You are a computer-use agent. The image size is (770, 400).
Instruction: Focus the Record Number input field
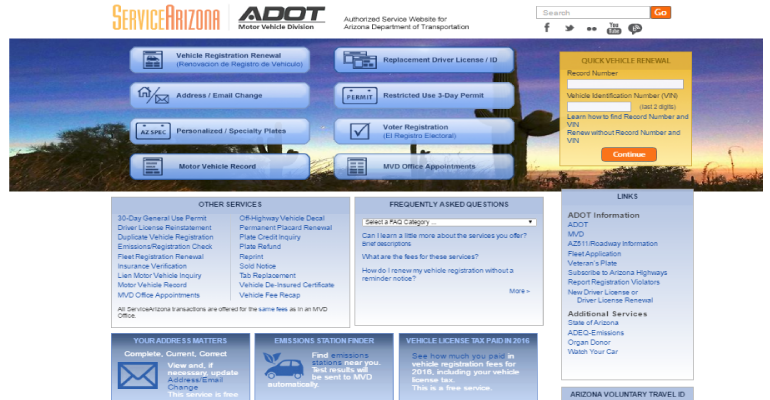pyautogui.click(x=624, y=84)
